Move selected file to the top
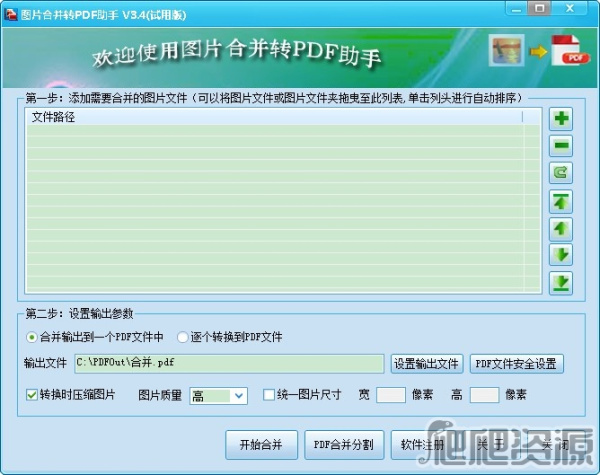Screen dimensions: 600x475 pos(561,201)
